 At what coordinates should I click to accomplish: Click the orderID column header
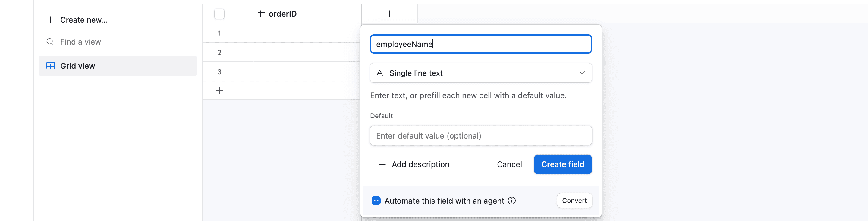(x=282, y=14)
